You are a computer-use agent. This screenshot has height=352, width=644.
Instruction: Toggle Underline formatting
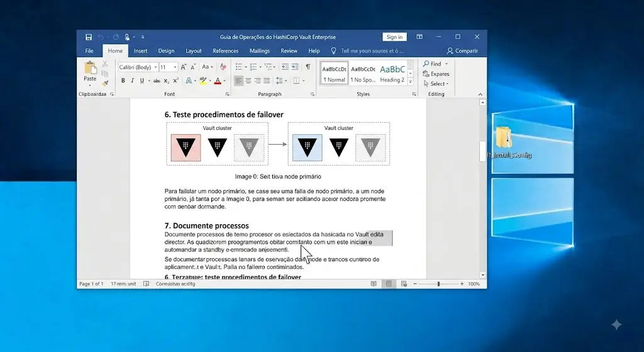tap(142, 81)
